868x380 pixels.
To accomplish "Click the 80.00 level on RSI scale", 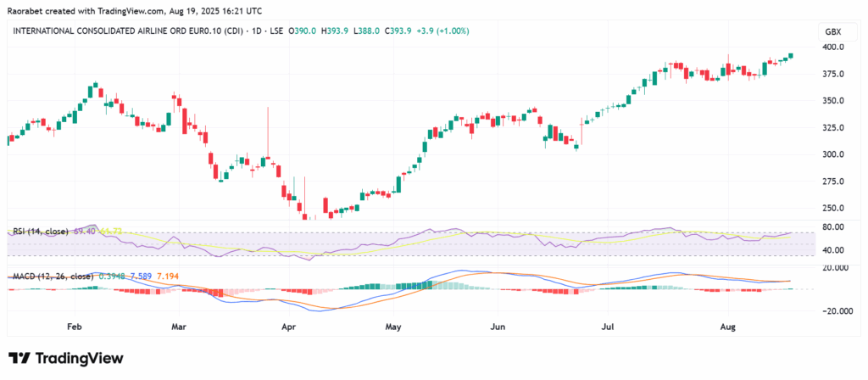I will (834, 227).
